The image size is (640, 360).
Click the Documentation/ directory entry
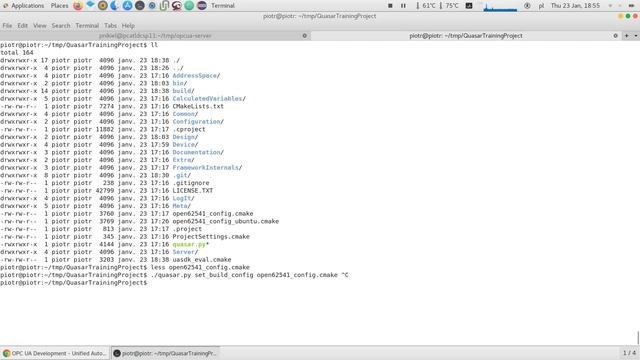point(198,152)
